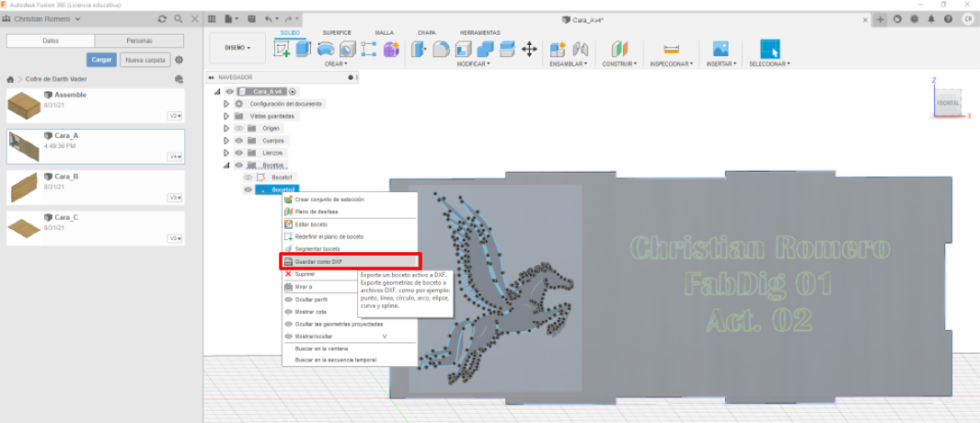Toggle visibility eye of Cuerpos folder
This screenshot has width=980, height=423.
[x=238, y=141]
